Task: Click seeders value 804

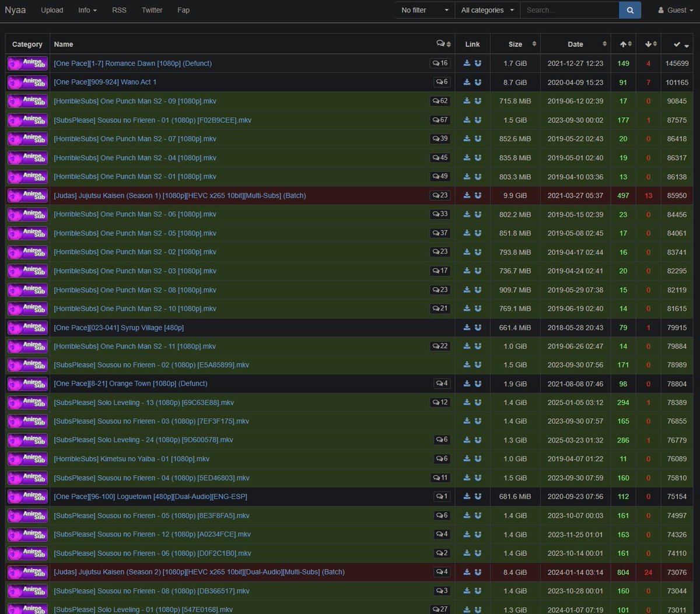Action: [623, 572]
